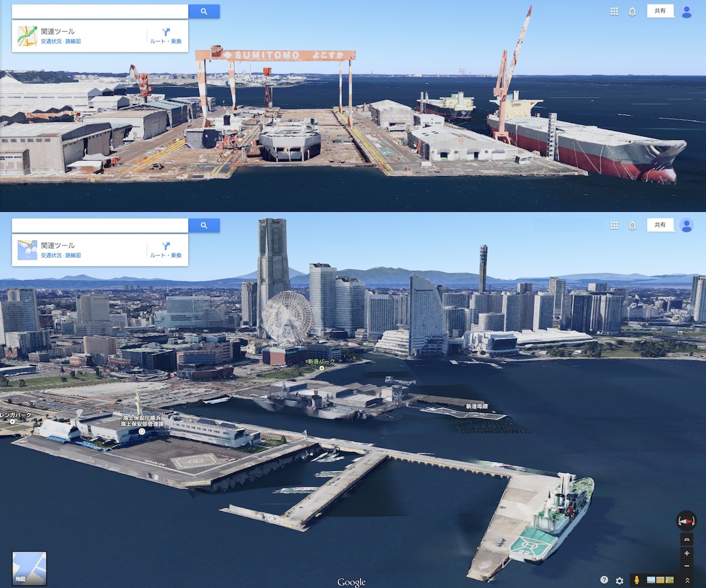The width and height of the screenshot is (706, 588).
Task: Zoom out with the minus button
Action: click(687, 566)
